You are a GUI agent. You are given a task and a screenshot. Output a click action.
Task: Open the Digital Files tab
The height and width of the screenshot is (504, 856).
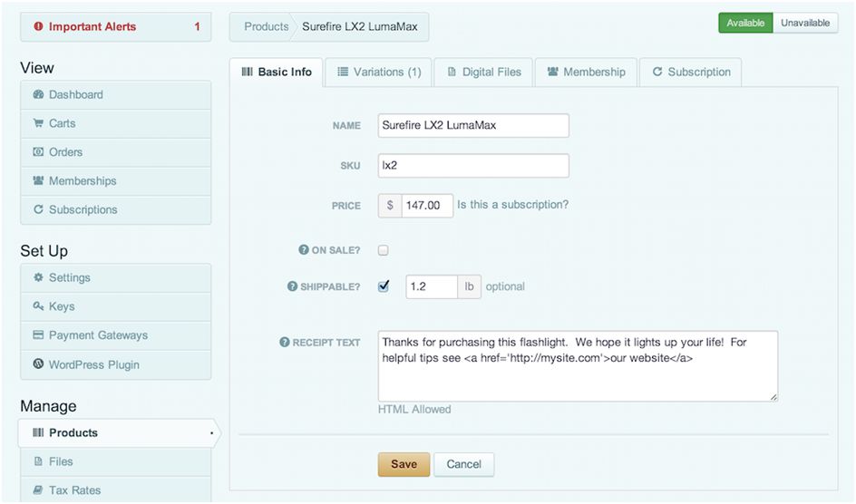pos(483,73)
